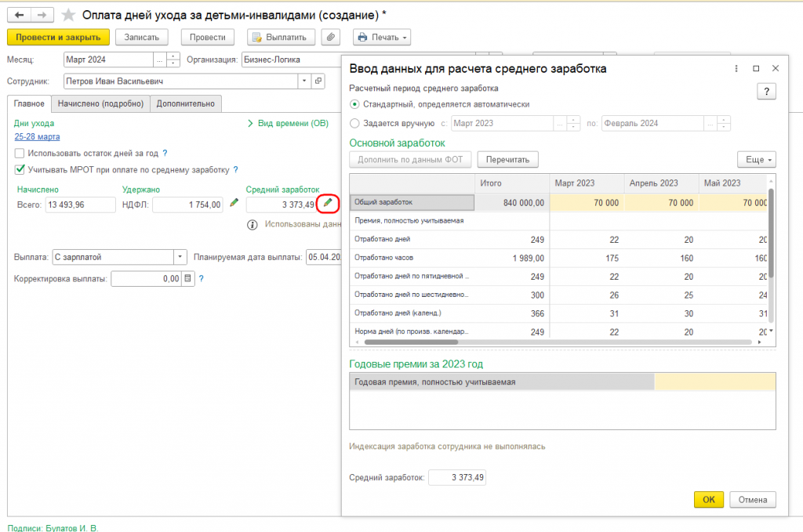
Task: Enable Использовать остаток дней за год checkbox
Action: click(x=20, y=153)
